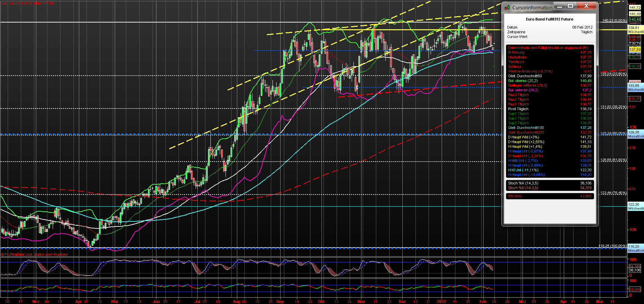644x304 pixels.
Task: Click the 129,35 Monatlich price axis tag
Action: click(x=636, y=134)
